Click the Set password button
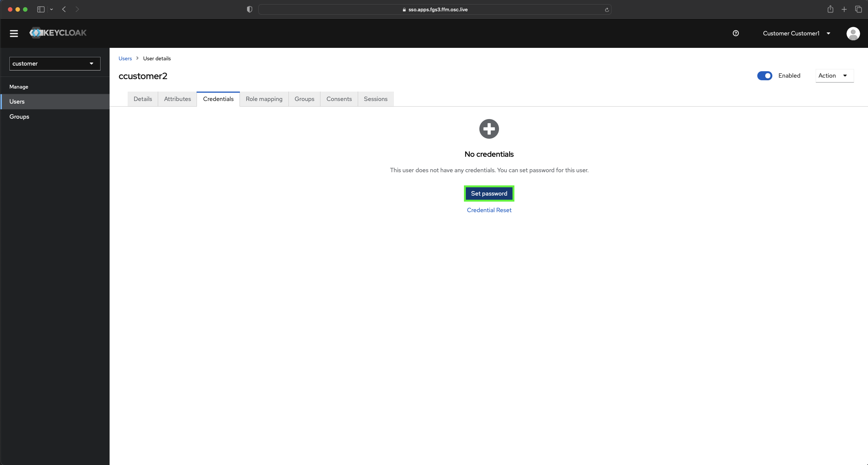The image size is (868, 465). pos(489,193)
